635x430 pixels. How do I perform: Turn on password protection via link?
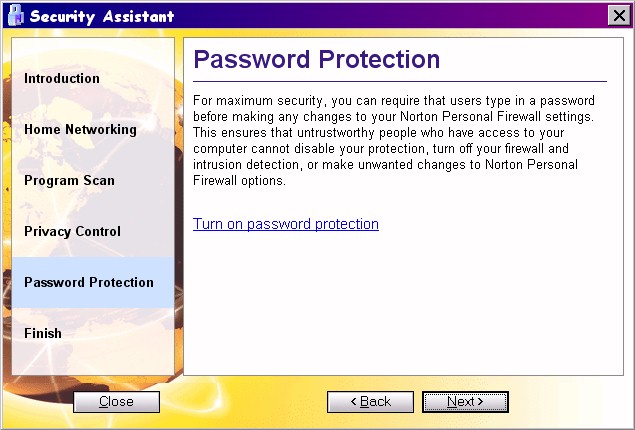tap(286, 224)
